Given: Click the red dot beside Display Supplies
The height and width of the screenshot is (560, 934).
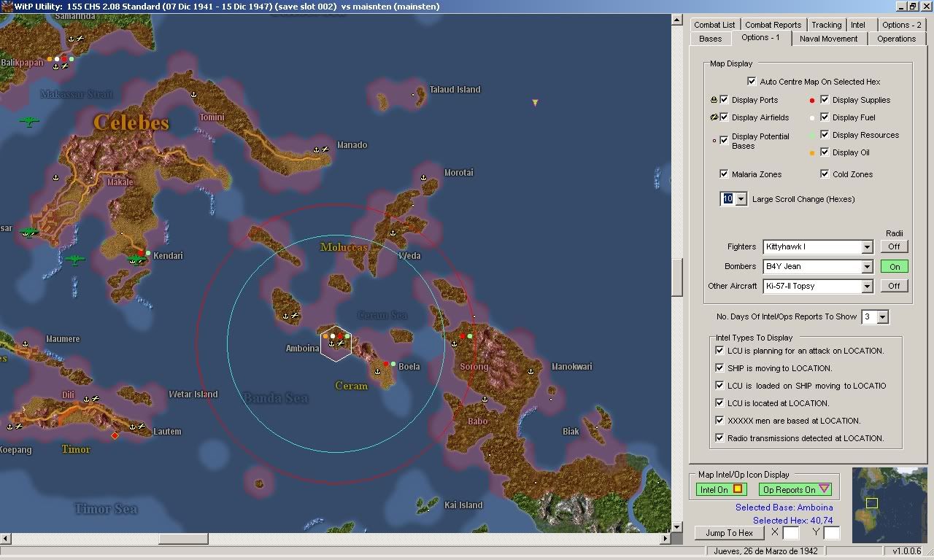Looking at the screenshot, I should click(813, 100).
